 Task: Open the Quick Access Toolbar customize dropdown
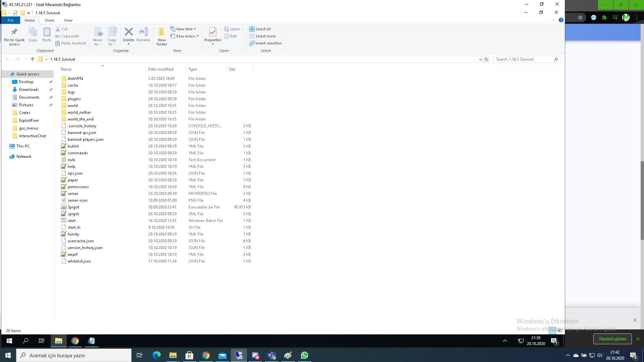pyautogui.click(x=29, y=13)
